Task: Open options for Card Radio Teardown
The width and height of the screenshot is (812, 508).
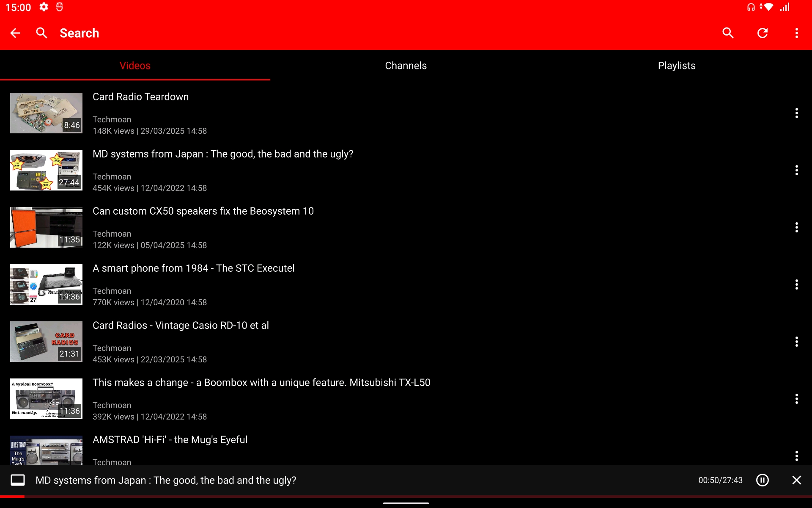Action: tap(797, 113)
